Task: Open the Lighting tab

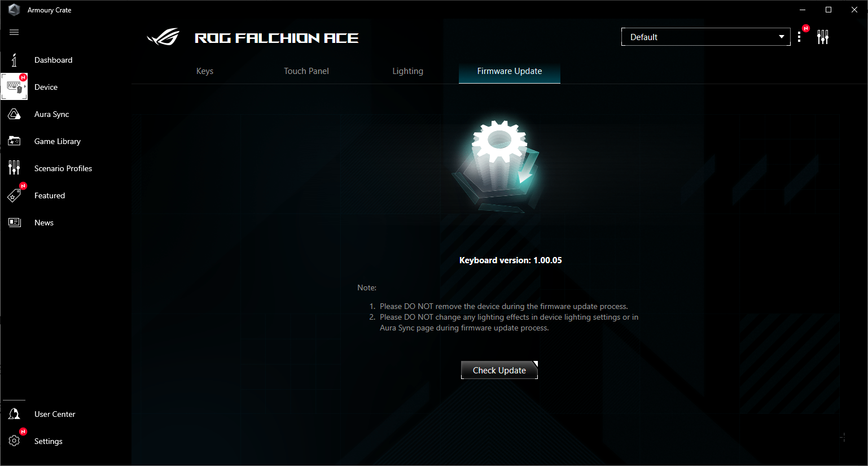Action: tap(408, 71)
